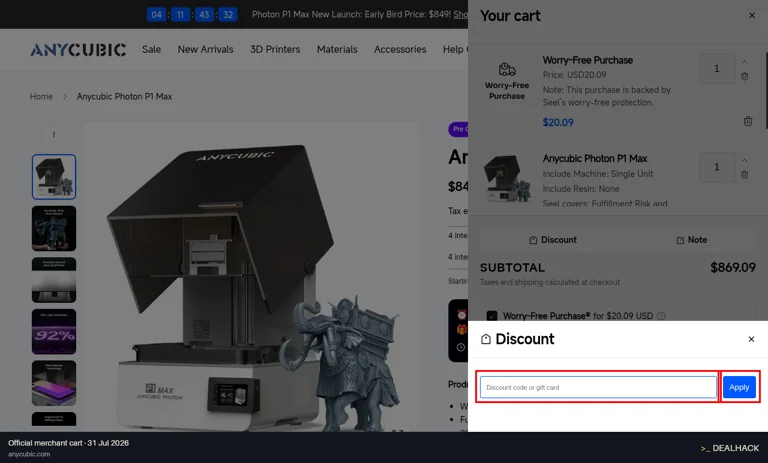Open Anycubic Photon P1 Max cart item title
This screenshot has height=463, width=768.
tap(595, 159)
